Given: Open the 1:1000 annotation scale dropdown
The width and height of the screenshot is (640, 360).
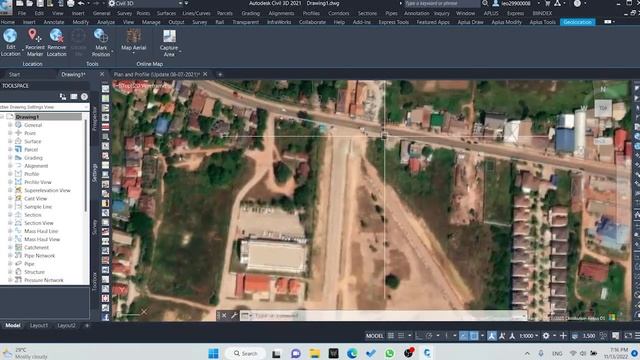Looking at the screenshot, I should coord(529,336).
